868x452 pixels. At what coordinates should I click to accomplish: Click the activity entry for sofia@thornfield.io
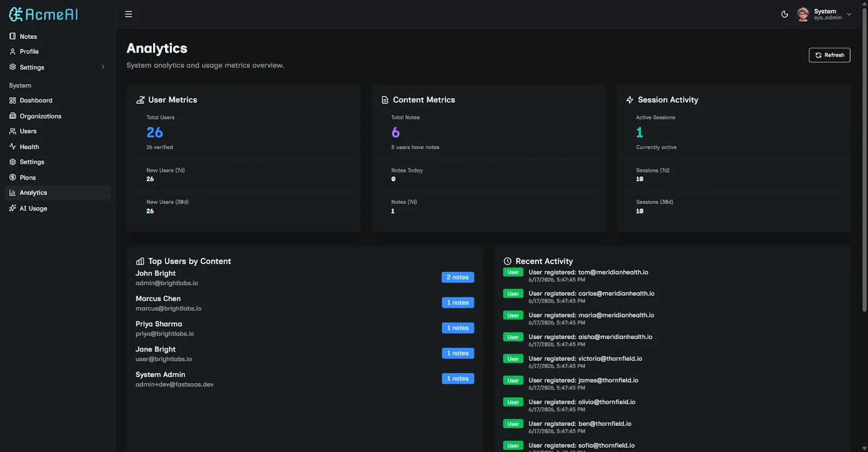pyautogui.click(x=582, y=445)
